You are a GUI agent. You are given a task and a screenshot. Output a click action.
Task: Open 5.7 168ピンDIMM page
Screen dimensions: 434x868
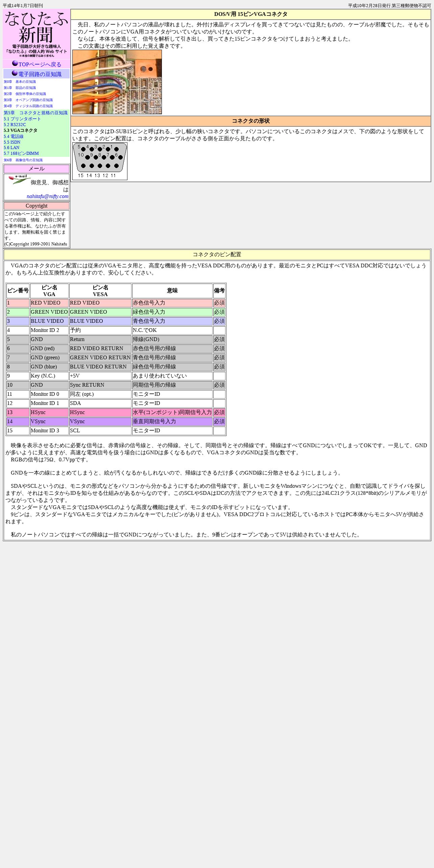(x=21, y=153)
